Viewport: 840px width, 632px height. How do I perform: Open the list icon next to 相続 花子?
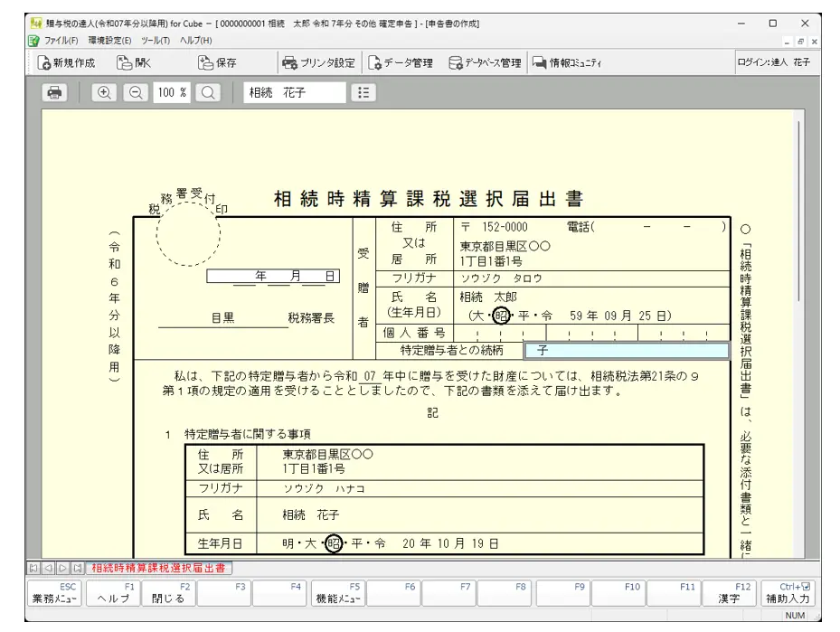363,92
